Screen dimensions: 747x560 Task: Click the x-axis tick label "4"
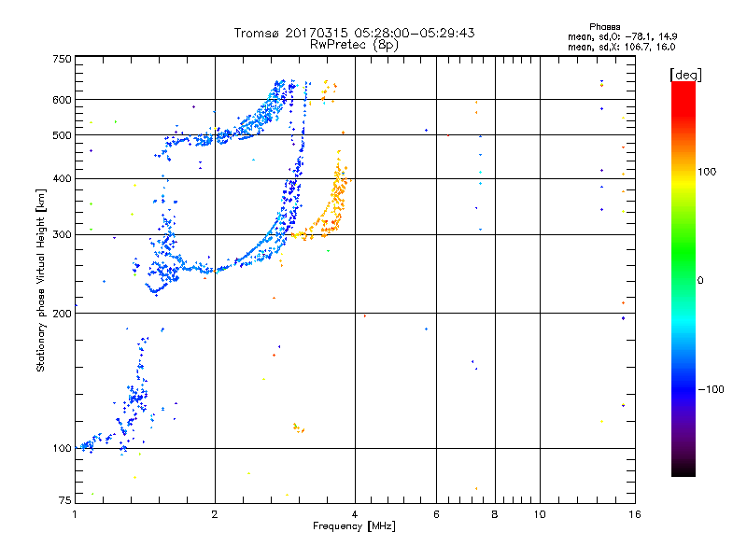coord(355,514)
